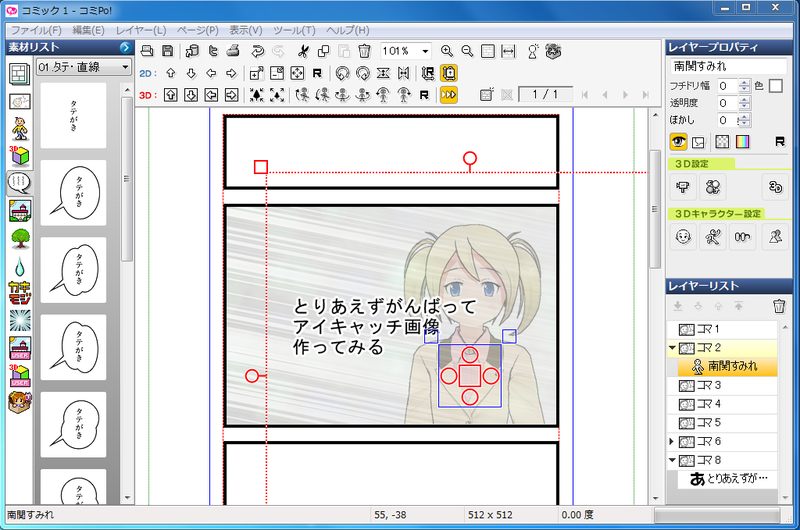Click the fit-to-width double arrow icon

click(x=508, y=51)
